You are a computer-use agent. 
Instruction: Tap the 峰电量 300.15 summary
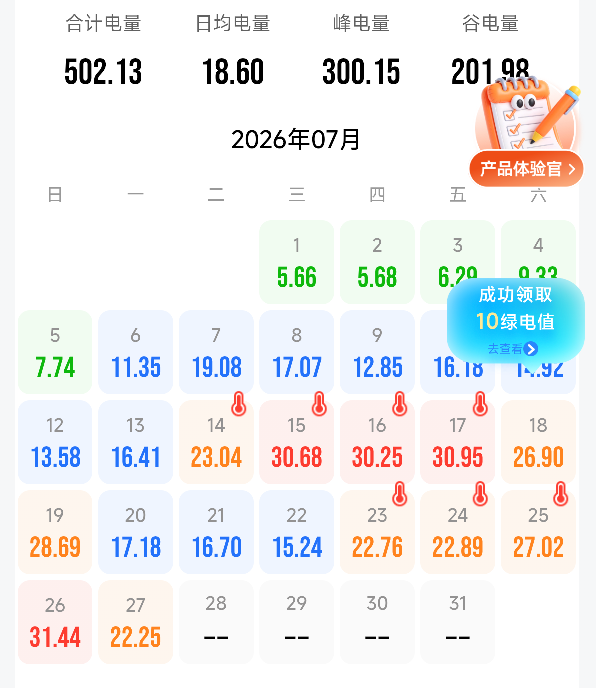[x=361, y=48]
